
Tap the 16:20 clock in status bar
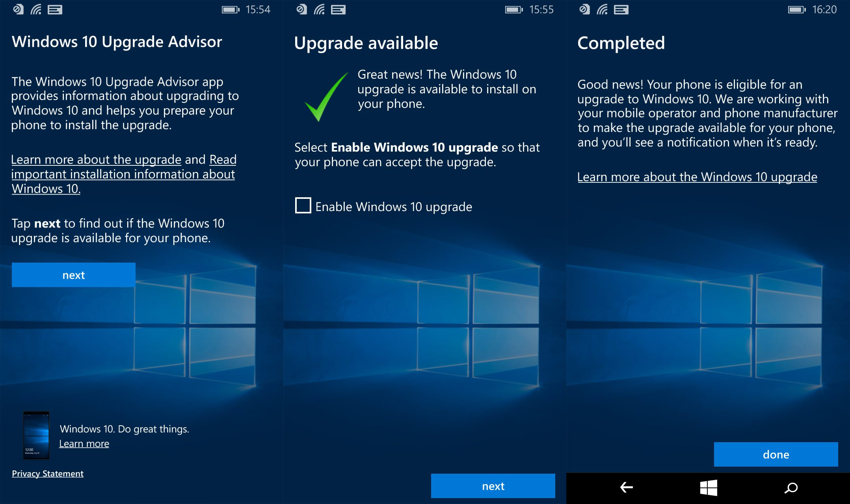[824, 9]
